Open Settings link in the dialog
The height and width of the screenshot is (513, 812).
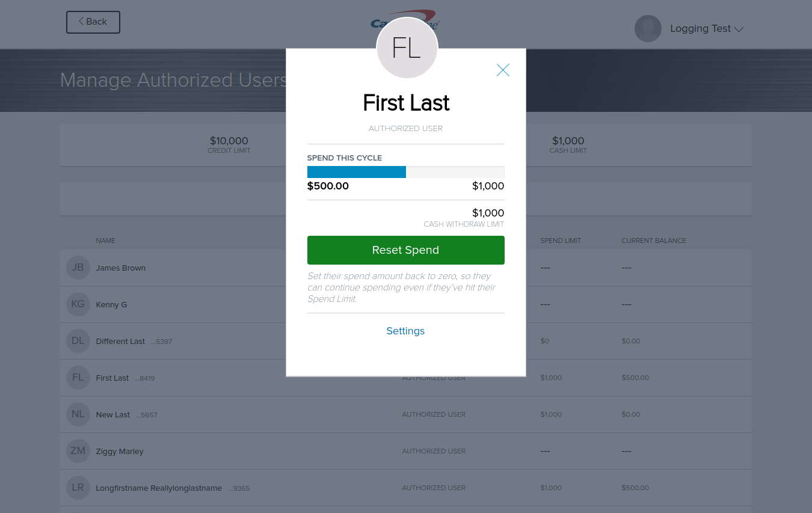(x=405, y=331)
